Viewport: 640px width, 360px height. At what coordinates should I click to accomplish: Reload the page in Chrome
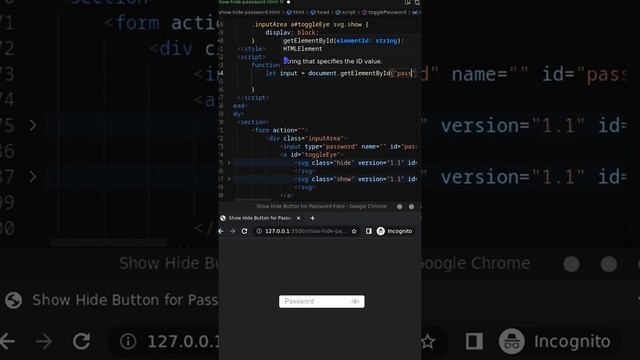click(244, 231)
